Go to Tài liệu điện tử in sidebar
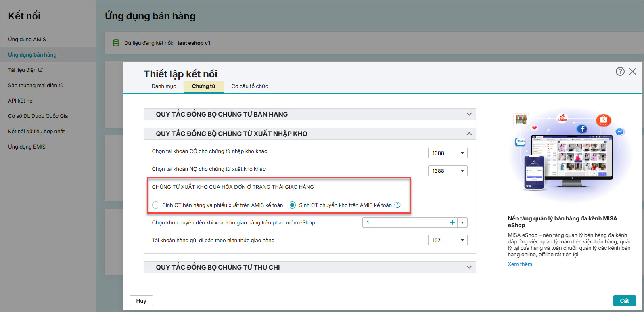 pyautogui.click(x=48, y=70)
